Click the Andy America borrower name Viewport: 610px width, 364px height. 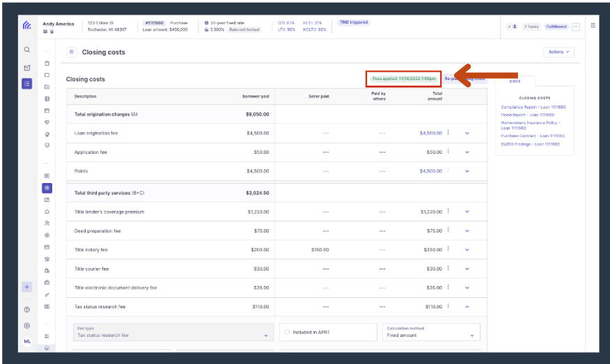[58, 24]
